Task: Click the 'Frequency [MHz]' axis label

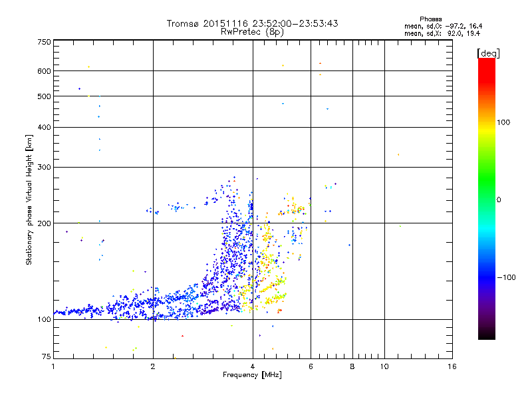Action: (252, 375)
